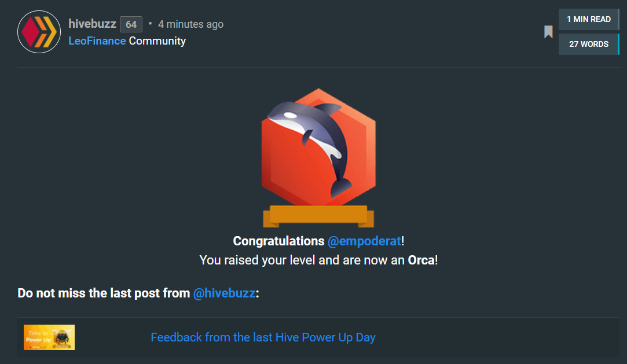The width and height of the screenshot is (627, 364).
Task: Click the "4 minutes ago" timestamp
Action: tap(190, 24)
